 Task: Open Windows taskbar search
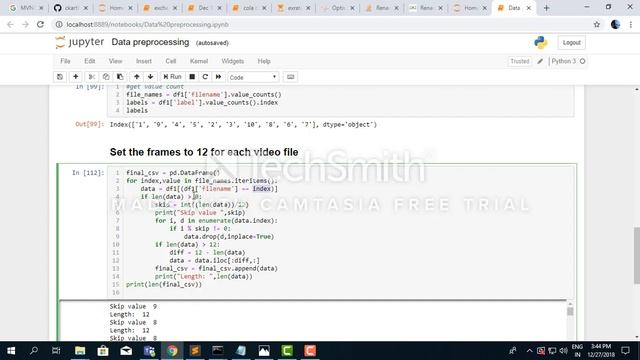point(34,351)
